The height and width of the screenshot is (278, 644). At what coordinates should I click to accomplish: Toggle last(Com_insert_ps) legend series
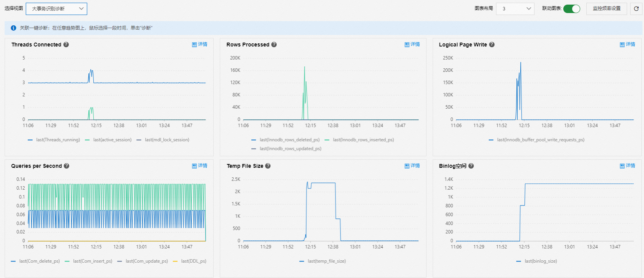click(x=89, y=261)
